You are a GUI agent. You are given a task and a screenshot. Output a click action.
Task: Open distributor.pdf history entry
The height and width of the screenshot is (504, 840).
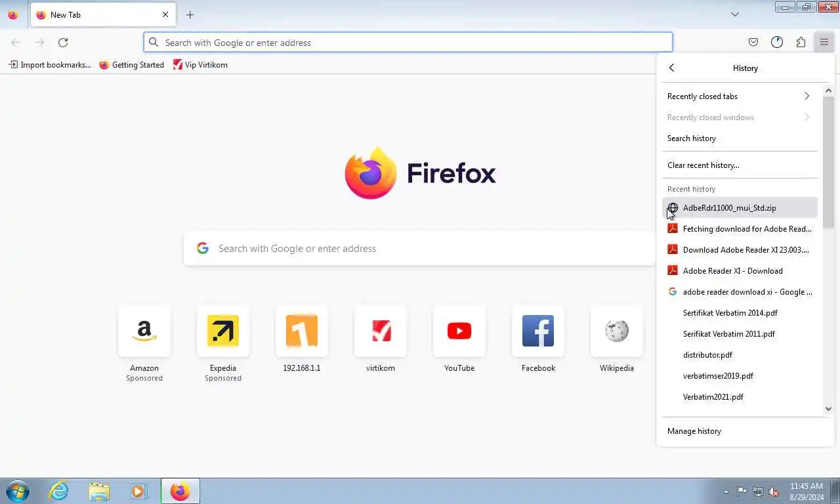pos(740,355)
